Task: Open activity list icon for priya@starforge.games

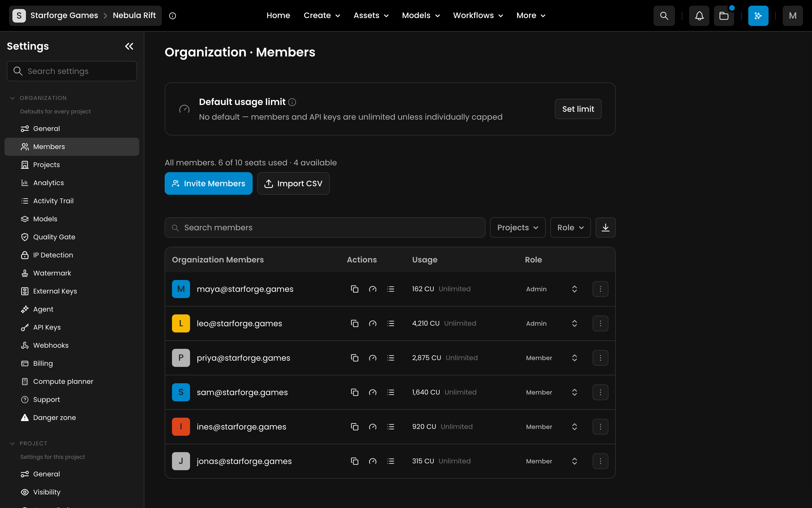Action: point(390,358)
